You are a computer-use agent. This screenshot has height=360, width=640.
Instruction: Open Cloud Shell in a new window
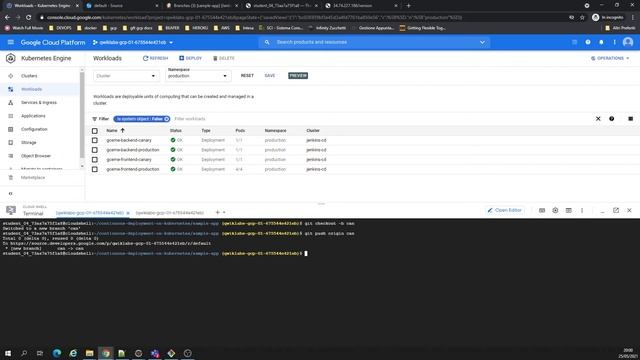click(616, 210)
